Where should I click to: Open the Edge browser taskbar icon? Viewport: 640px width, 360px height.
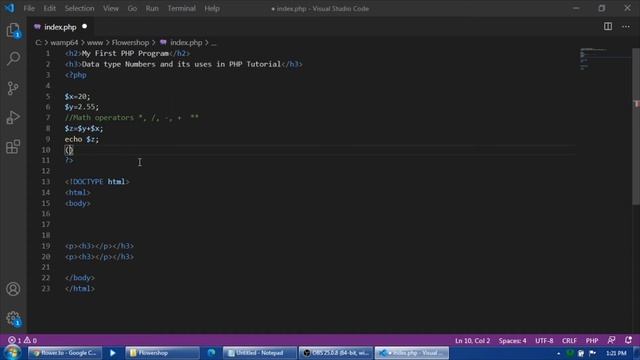[x=211, y=353]
